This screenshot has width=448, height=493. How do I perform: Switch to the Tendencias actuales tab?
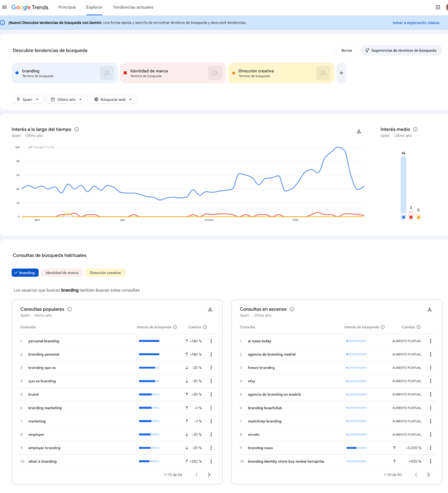133,7
